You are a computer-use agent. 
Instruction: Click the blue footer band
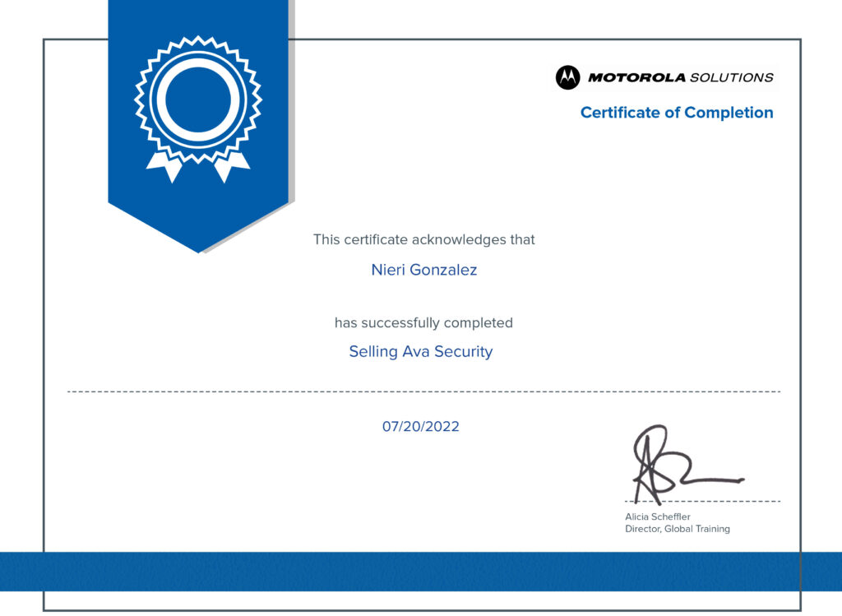pos(421,572)
